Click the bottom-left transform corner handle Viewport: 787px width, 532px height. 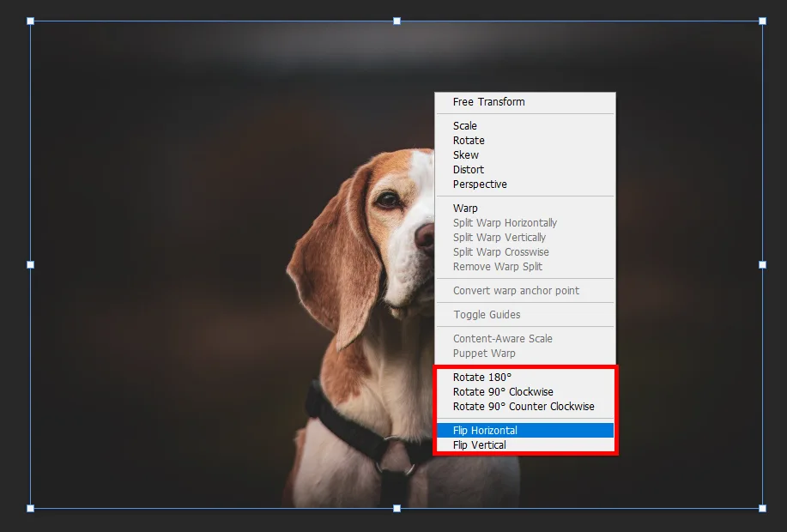pos(31,509)
